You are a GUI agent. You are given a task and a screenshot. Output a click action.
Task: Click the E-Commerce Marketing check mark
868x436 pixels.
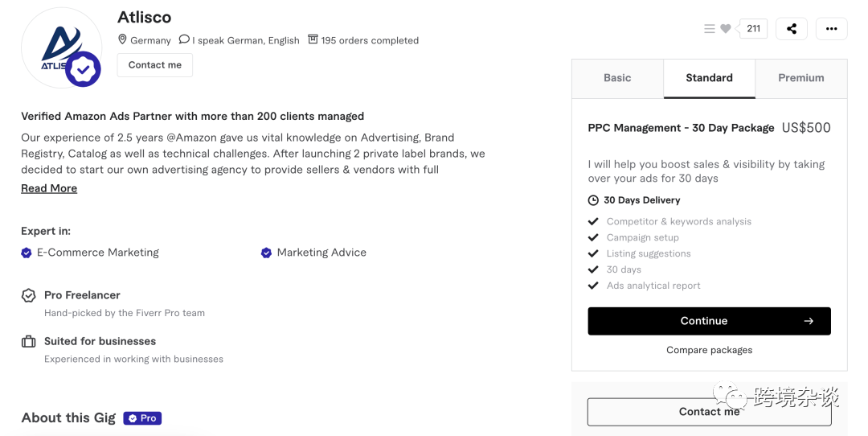pyautogui.click(x=27, y=253)
